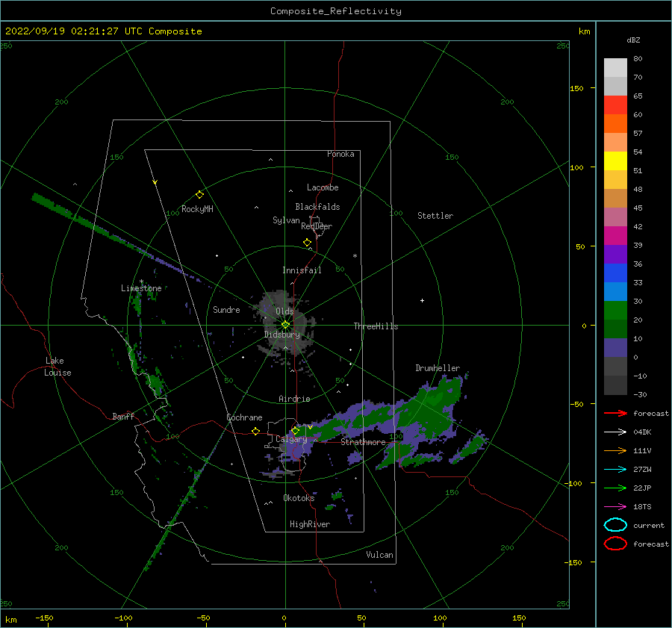
Task: Click the Blackfalds label
Action: [317, 207]
